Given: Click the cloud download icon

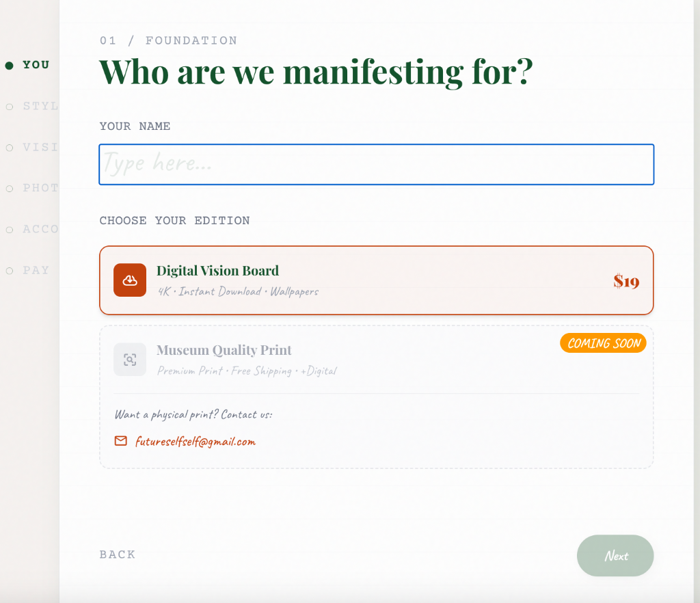Looking at the screenshot, I should click(x=130, y=280).
